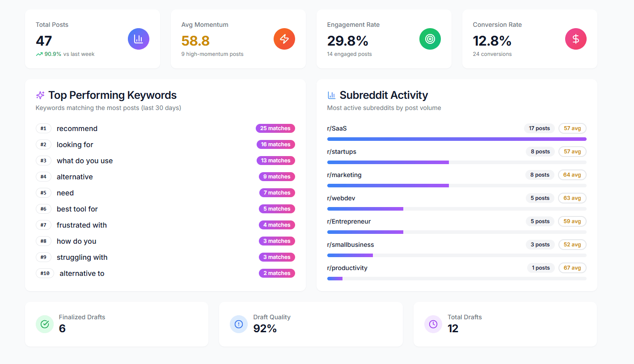Select the orange lightning bolt icon for Avg Momentum
Viewport: 634px width, 364px height.
pos(284,39)
